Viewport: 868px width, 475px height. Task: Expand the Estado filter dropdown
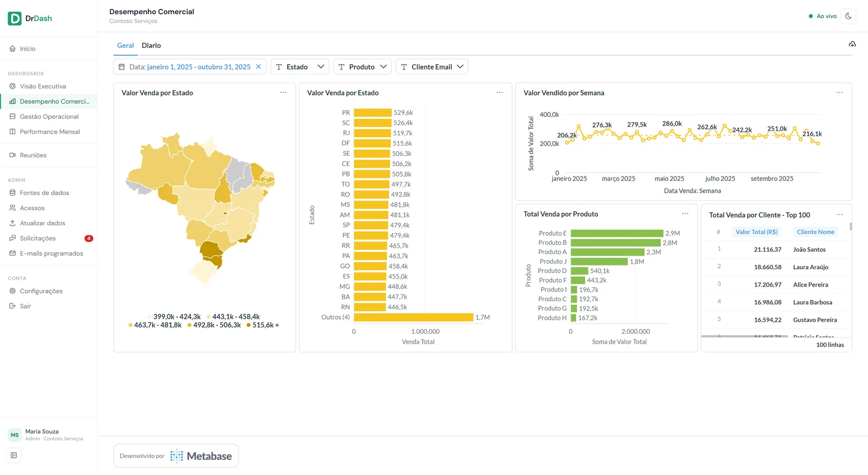tap(300, 67)
